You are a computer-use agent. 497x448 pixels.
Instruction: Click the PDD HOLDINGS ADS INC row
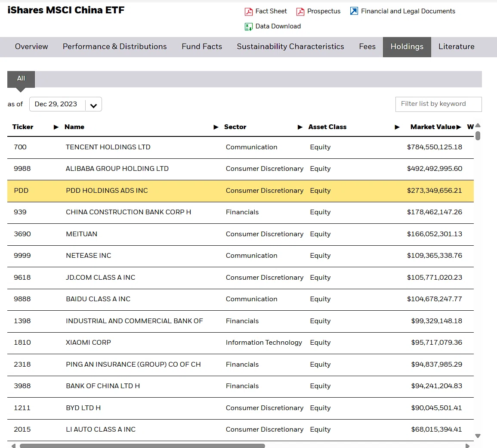point(240,191)
